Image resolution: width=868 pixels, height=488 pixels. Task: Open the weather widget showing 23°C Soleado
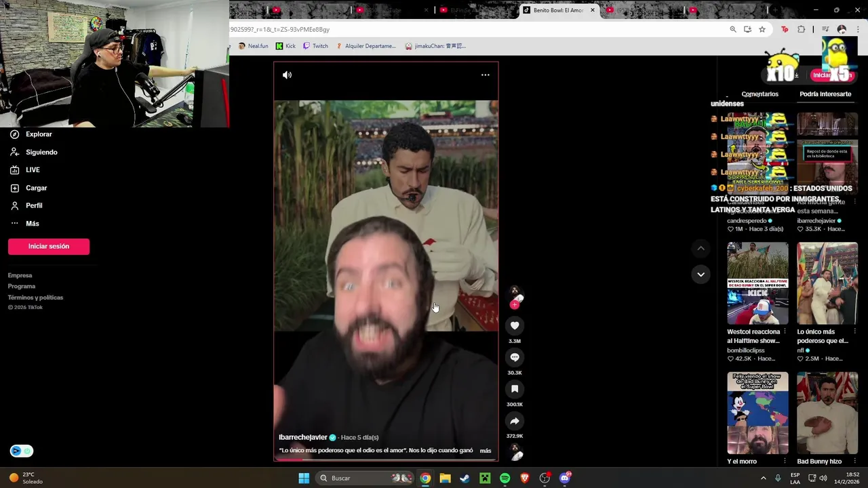(x=26, y=479)
